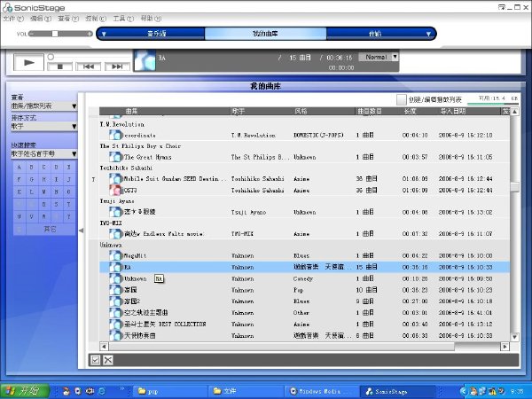
Task: Click 圣斗士星矢 BEST COLLECTION album icon
Action: pos(115,324)
